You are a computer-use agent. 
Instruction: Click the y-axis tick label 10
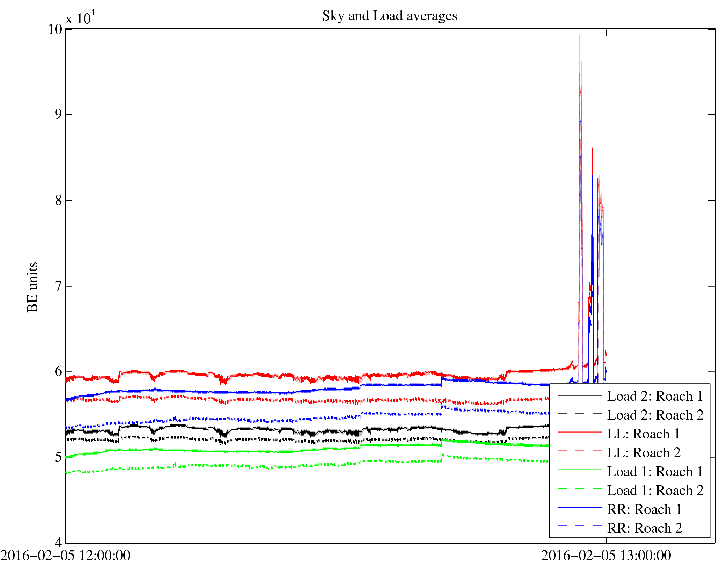(55, 29)
